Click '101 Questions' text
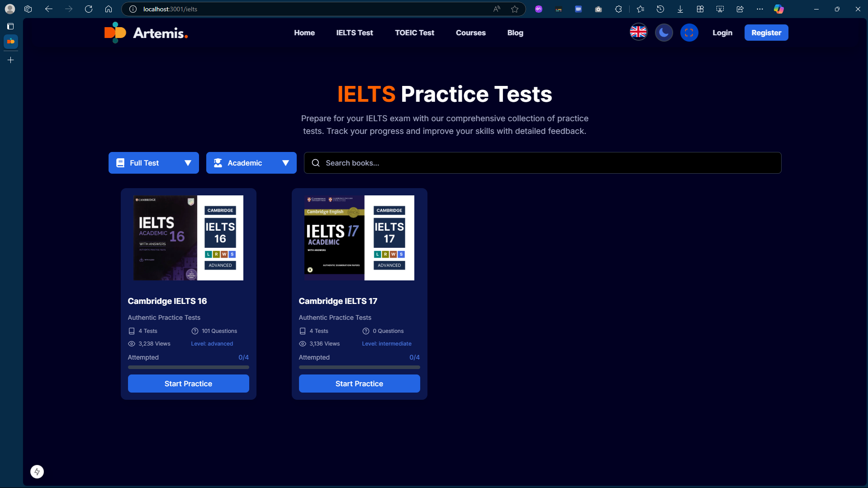Viewport: 868px width, 488px height. (x=219, y=331)
